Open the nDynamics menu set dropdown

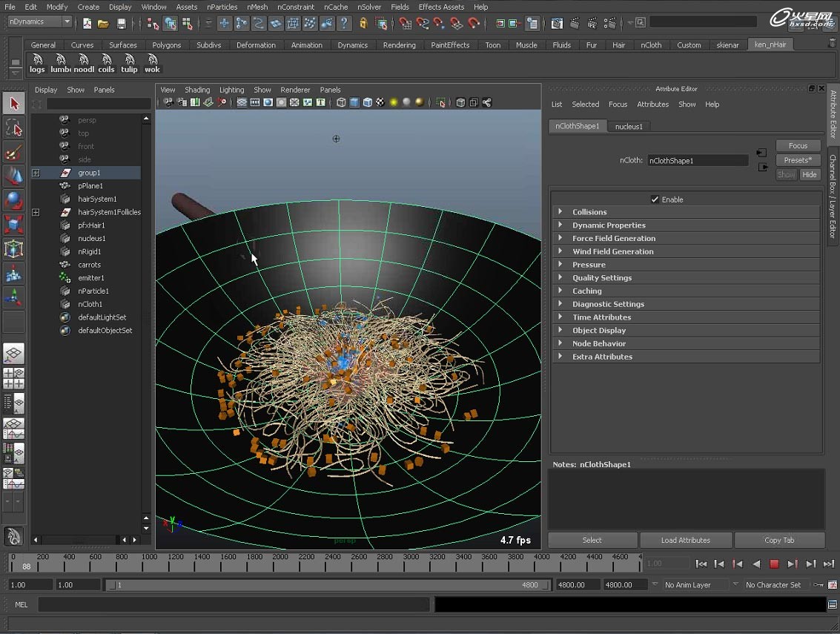(x=40, y=22)
